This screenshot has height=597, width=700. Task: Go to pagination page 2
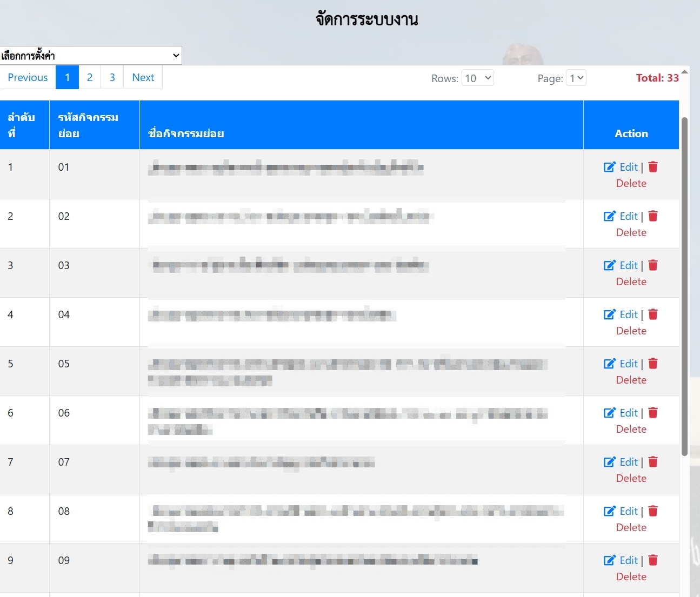90,77
